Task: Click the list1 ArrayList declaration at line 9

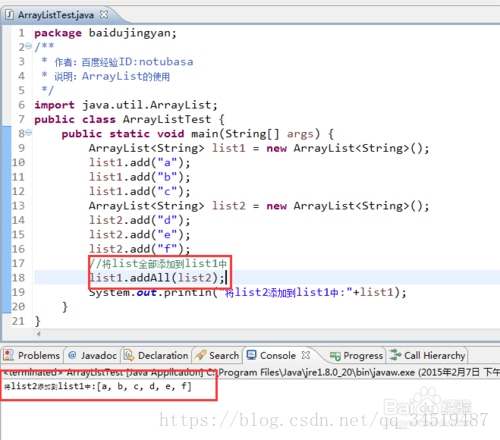Action: point(259,148)
